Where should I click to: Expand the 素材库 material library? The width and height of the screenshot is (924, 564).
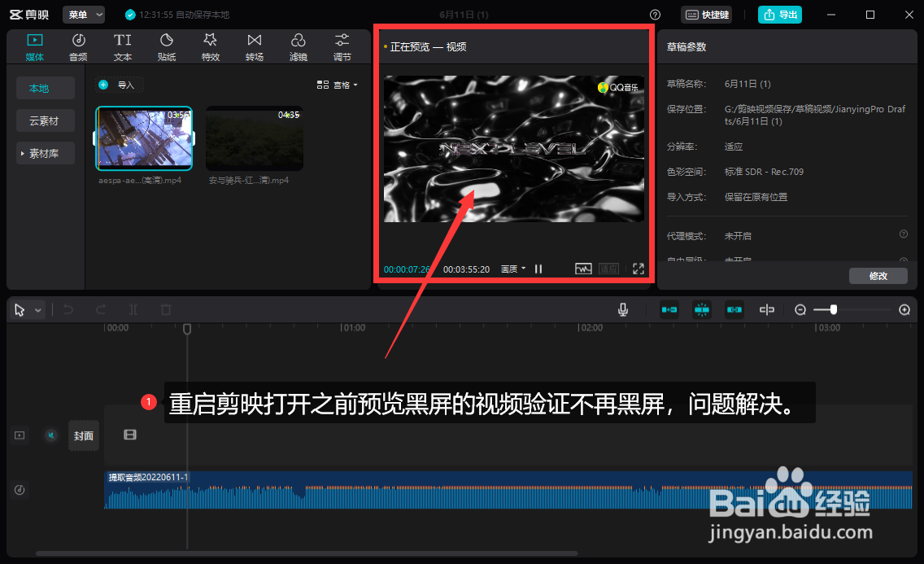coord(46,153)
